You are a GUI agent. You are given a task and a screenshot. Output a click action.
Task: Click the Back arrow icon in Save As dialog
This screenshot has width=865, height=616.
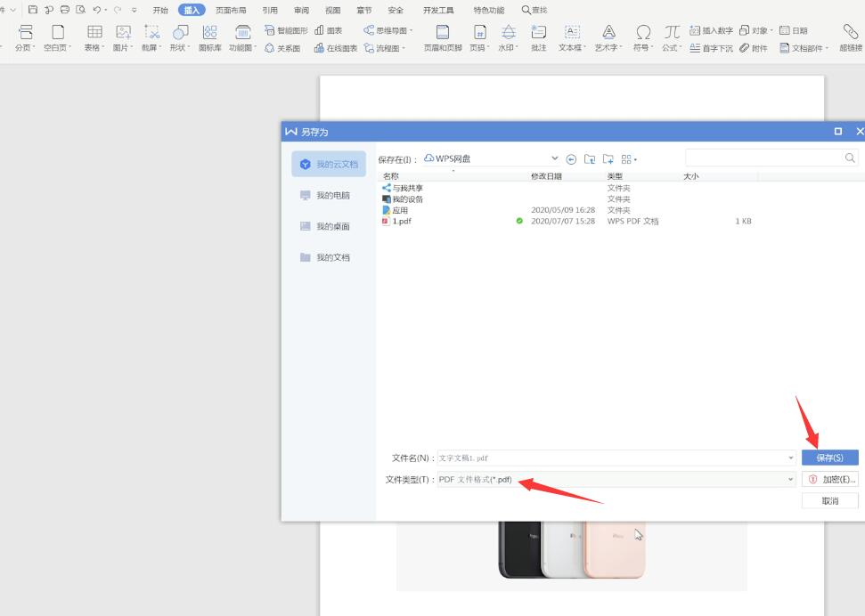pyautogui.click(x=571, y=159)
